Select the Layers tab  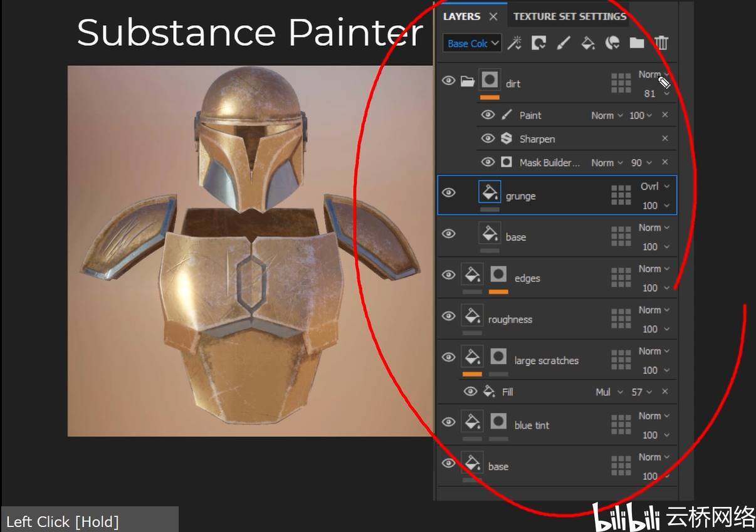click(x=462, y=16)
